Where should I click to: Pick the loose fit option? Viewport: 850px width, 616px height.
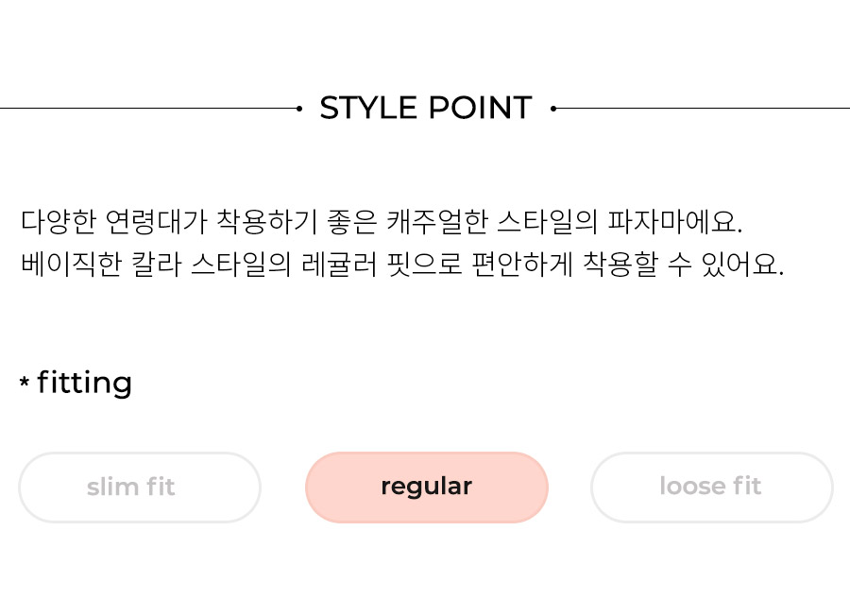(x=712, y=487)
